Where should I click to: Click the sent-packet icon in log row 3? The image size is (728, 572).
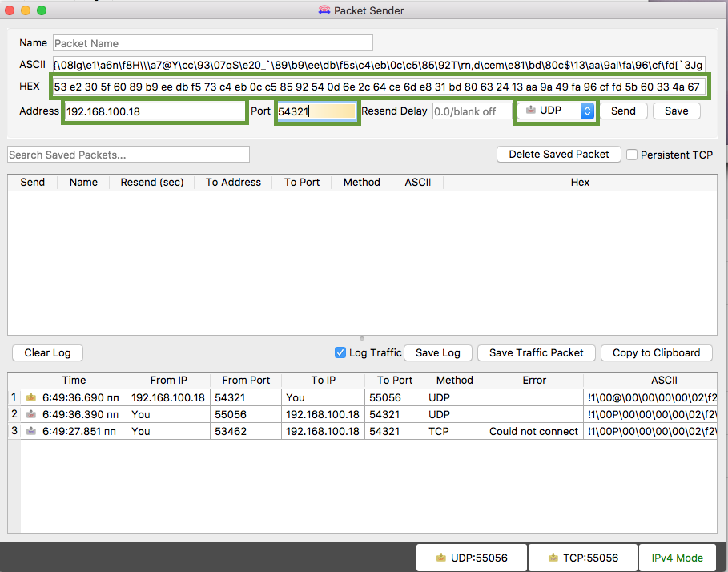31,431
